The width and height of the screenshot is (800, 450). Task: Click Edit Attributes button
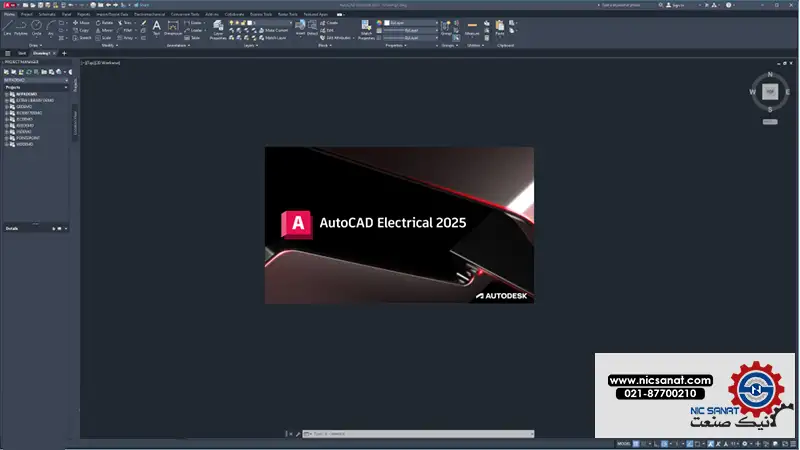pos(337,38)
